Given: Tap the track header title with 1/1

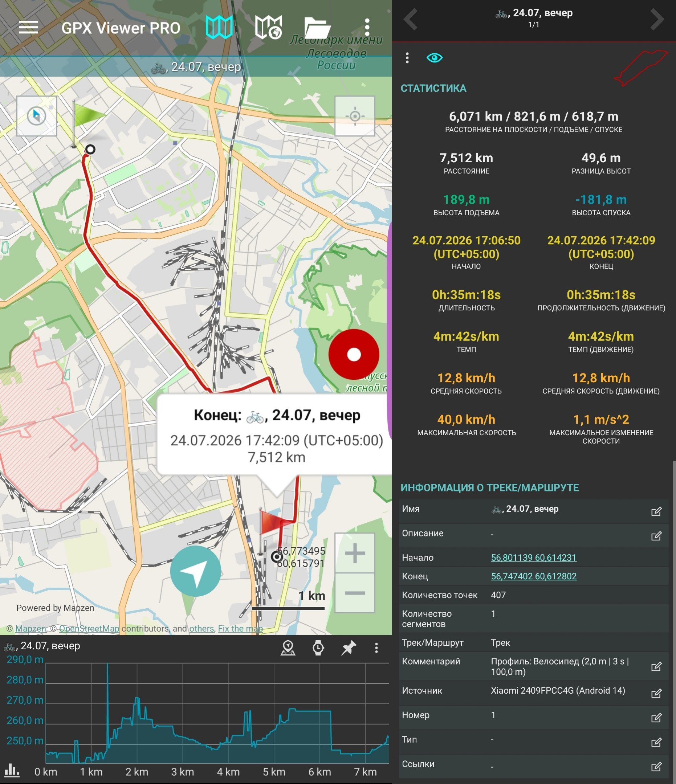Looking at the screenshot, I should (534, 18).
